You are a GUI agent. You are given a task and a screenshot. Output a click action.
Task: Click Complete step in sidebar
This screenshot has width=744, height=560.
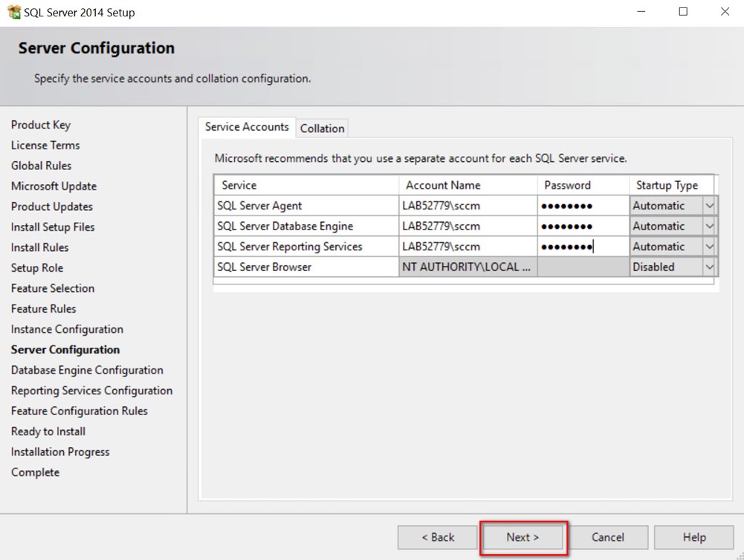click(x=35, y=472)
